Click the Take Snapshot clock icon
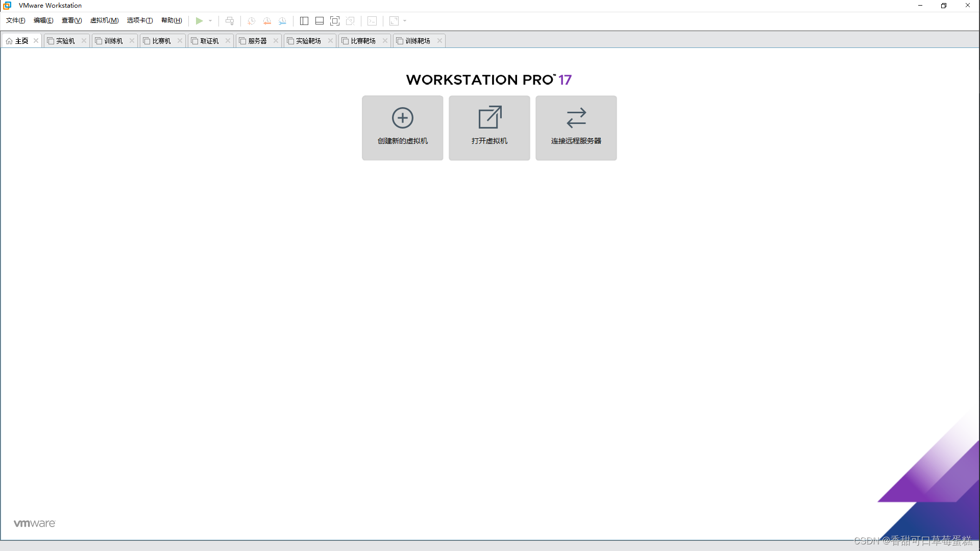The image size is (980, 551). coord(251,21)
